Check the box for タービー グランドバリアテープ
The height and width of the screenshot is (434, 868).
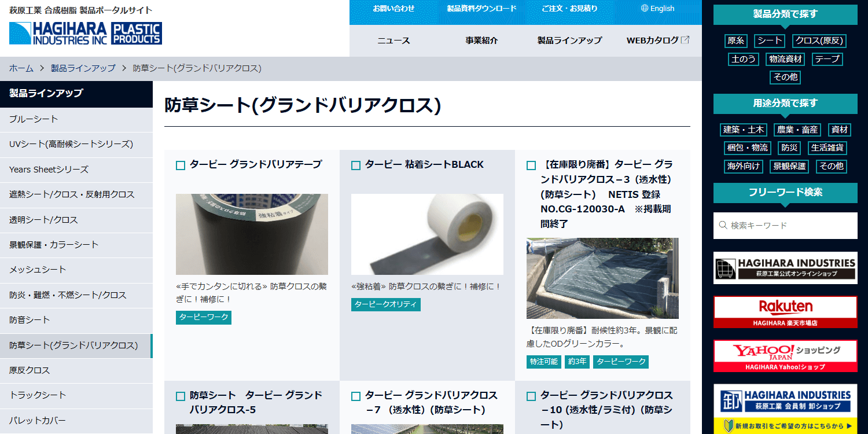pos(181,165)
